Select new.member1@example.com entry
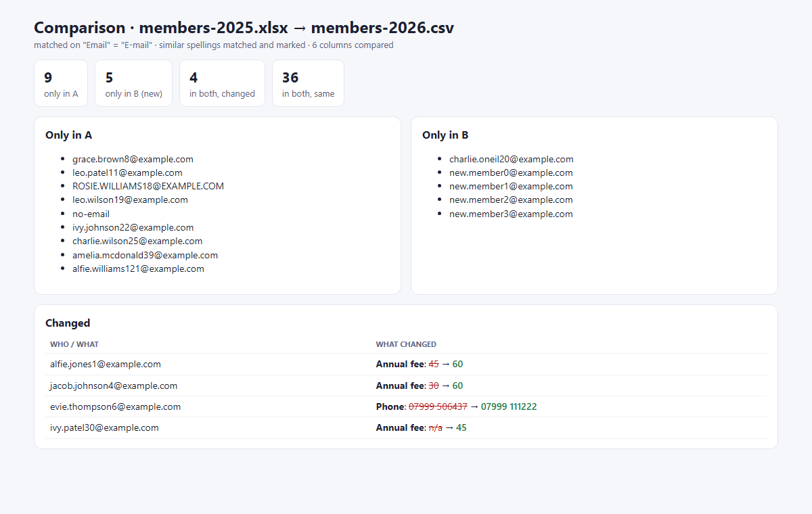 point(511,186)
